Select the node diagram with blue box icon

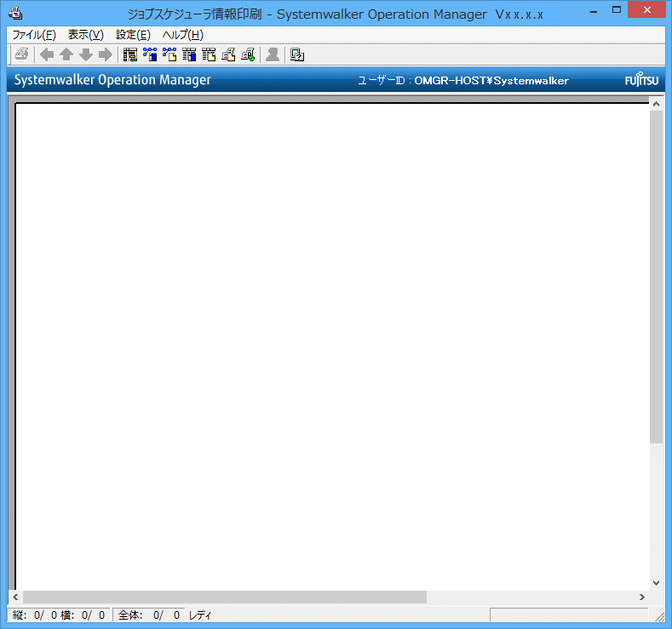coord(150,54)
